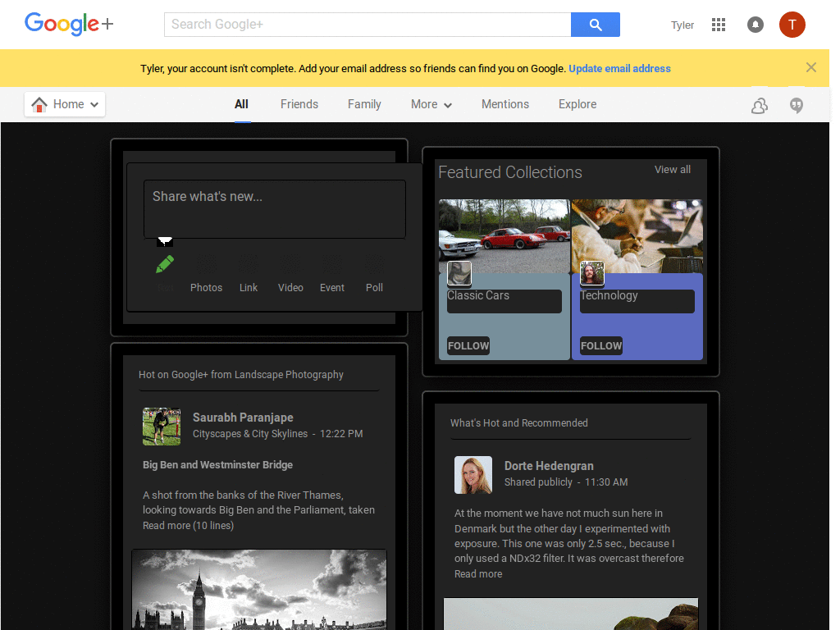
Task: Open the notifications bell
Action: tap(756, 25)
